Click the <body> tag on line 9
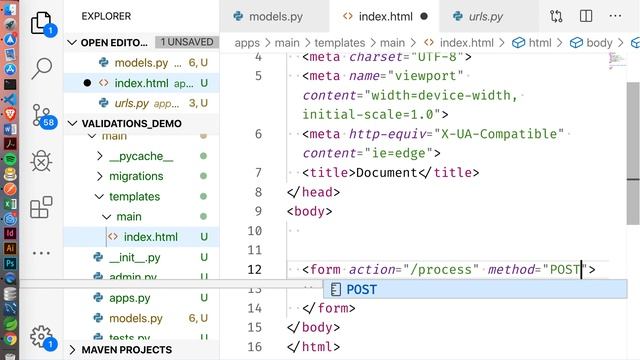Viewport: 640px width, 360px height. click(309, 211)
